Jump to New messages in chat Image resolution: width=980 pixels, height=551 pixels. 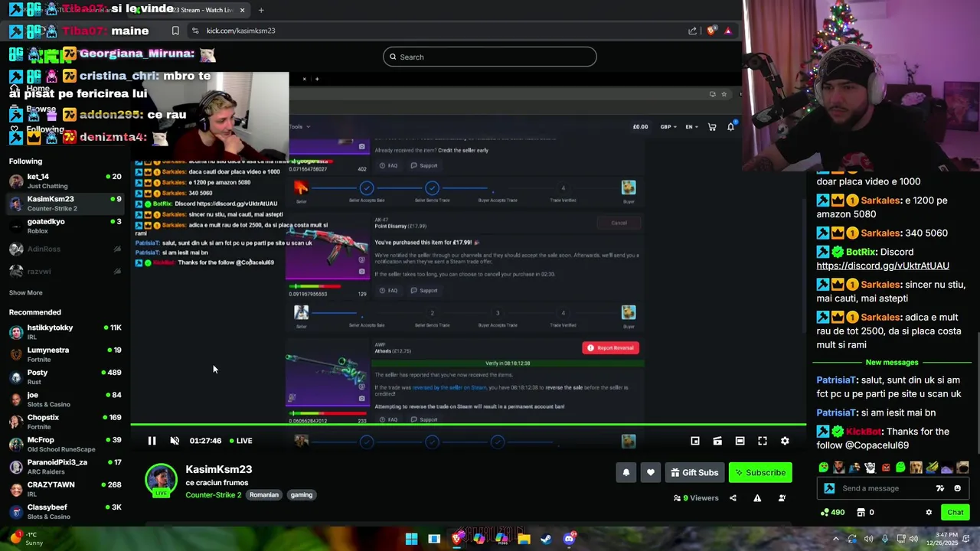[892, 362]
